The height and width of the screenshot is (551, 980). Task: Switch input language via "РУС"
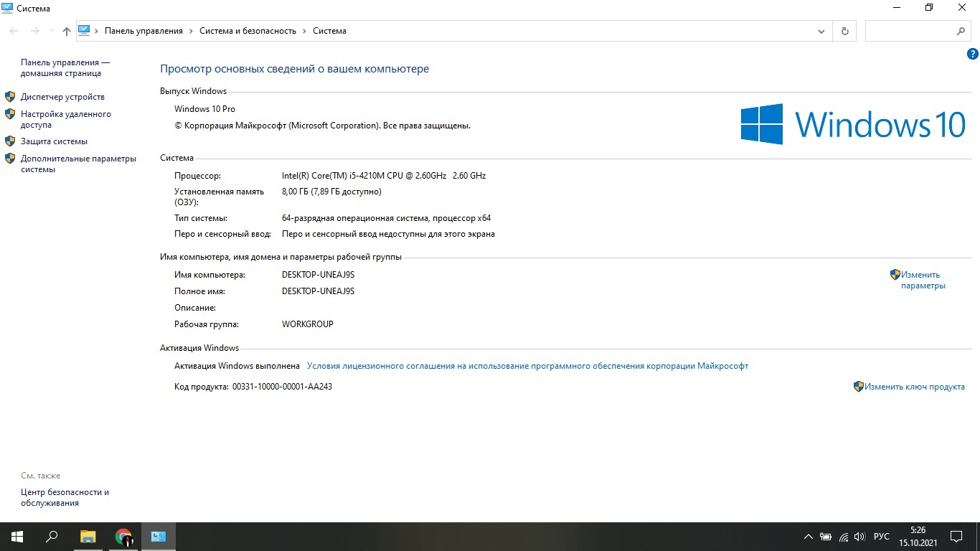[x=882, y=537]
